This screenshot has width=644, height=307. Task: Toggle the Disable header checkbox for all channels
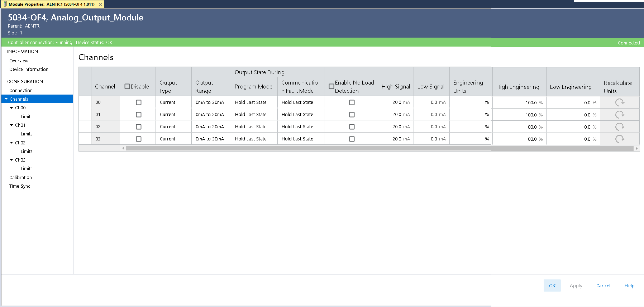(x=127, y=86)
